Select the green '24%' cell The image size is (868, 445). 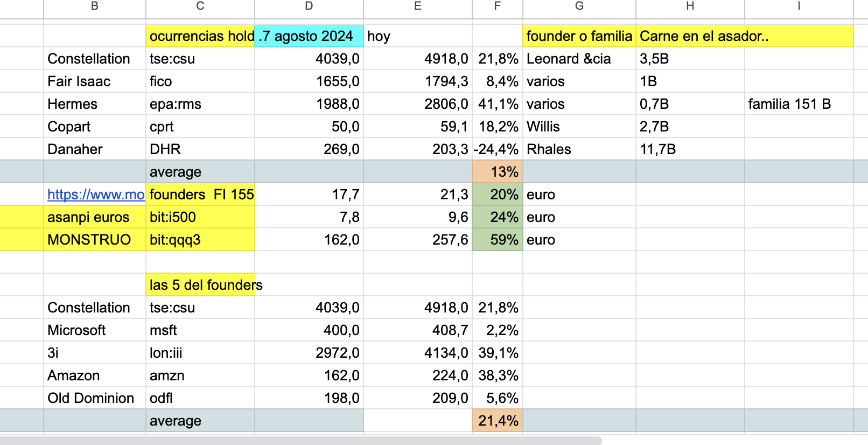point(498,217)
